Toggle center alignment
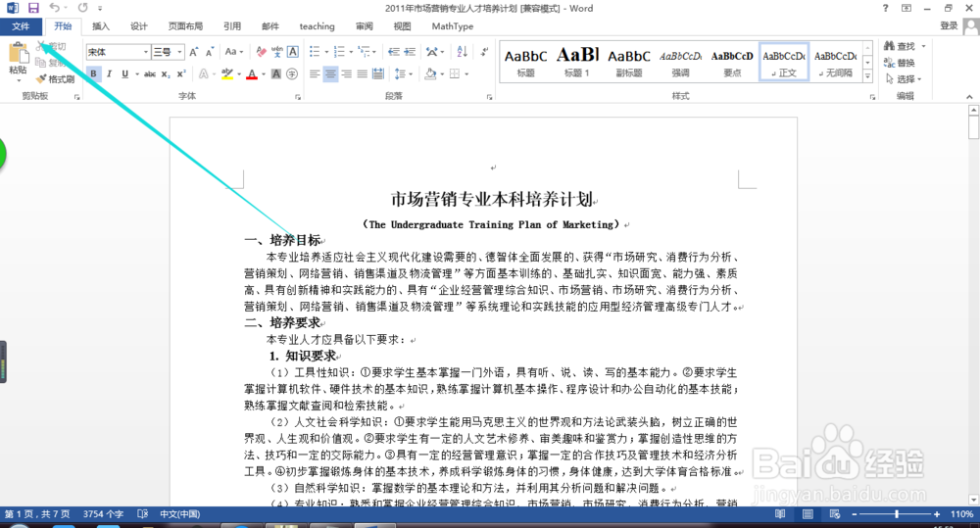980x528 pixels. click(x=330, y=73)
